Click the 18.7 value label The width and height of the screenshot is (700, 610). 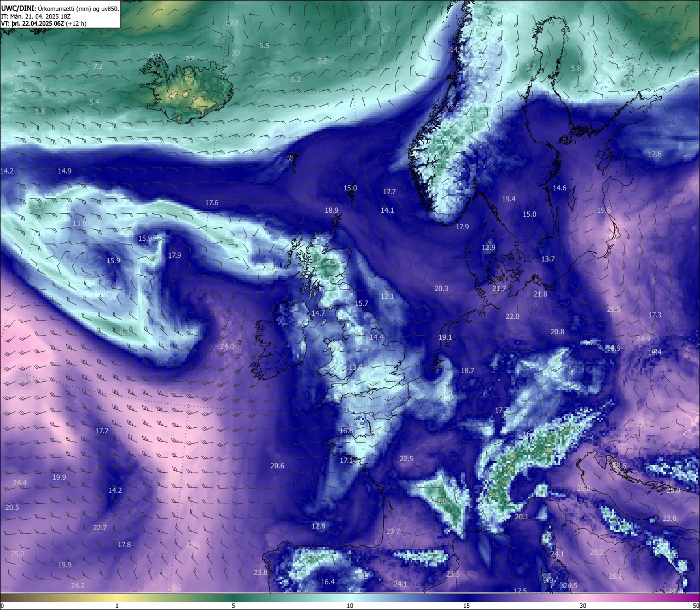[468, 371]
